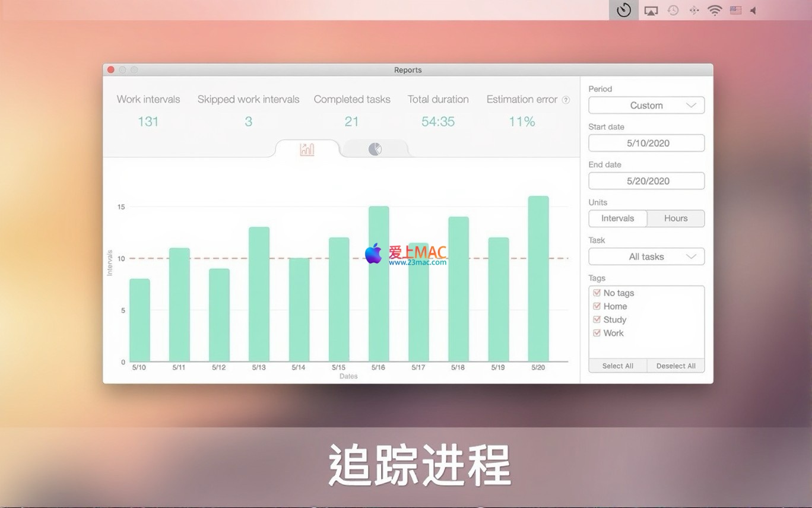Open the AirPlay display menu icon
812x508 pixels.
point(651,11)
